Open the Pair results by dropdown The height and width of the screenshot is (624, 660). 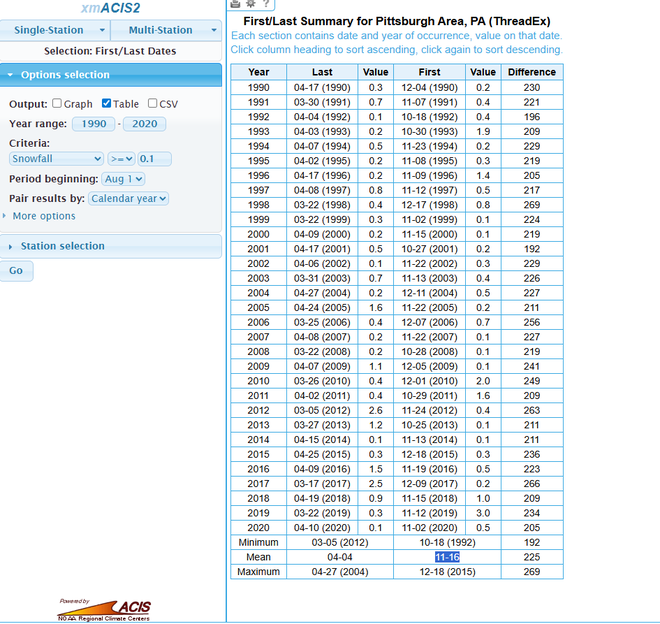[x=128, y=198]
